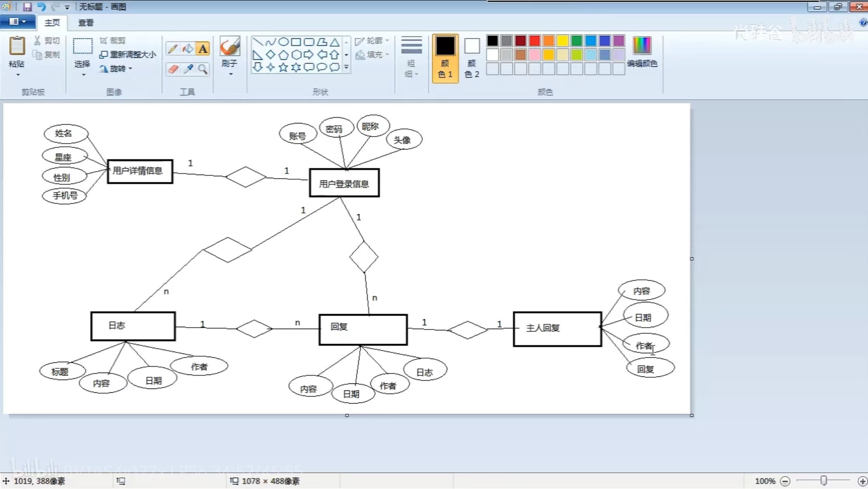Click the Paste clipboard button
Screen dimensions: 868x489
(17, 46)
